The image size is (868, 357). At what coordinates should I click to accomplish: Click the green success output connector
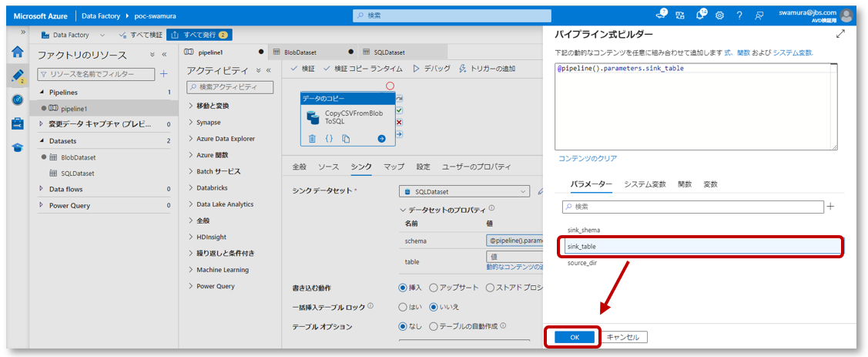coord(399,110)
